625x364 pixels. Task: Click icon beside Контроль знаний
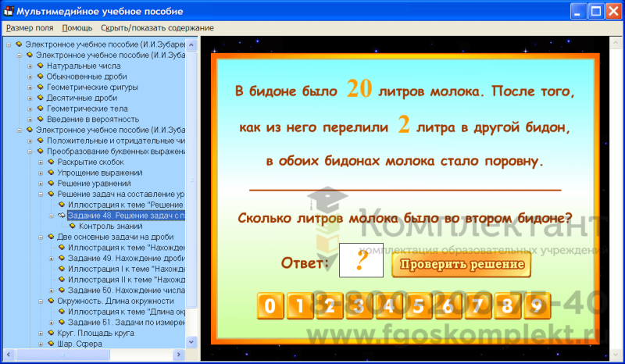(x=73, y=226)
